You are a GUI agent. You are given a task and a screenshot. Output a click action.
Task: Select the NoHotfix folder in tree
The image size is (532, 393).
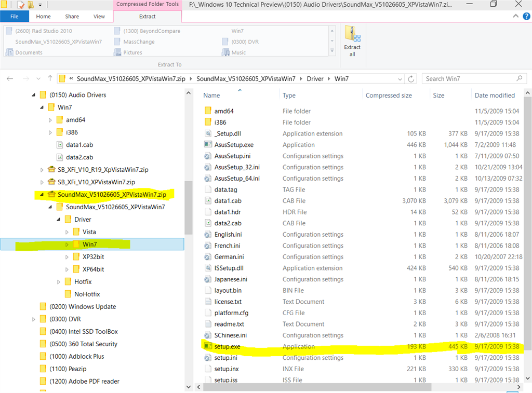pos(87,294)
